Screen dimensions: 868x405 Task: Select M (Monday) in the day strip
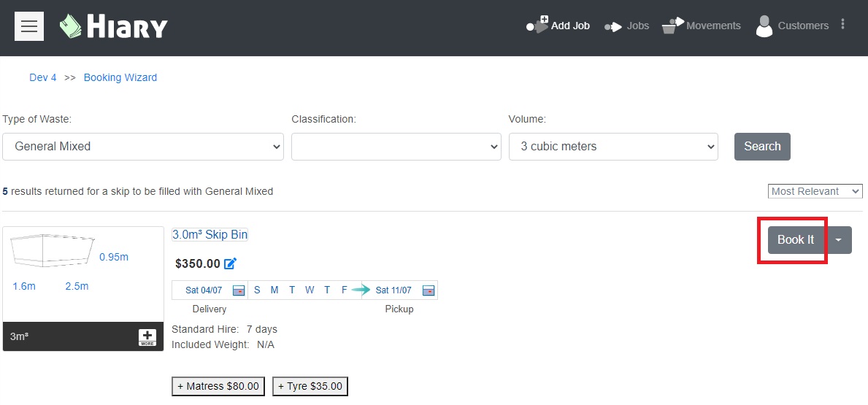(x=274, y=290)
